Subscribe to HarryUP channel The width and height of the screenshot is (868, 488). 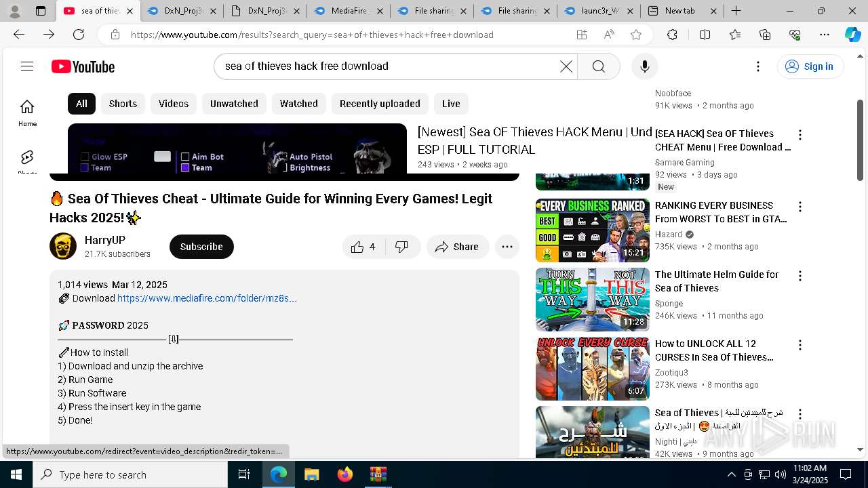[201, 247]
